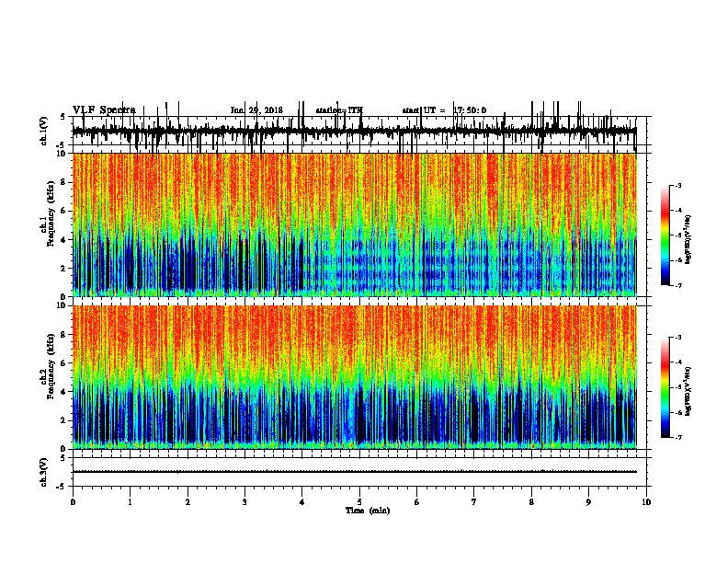Click the 'VLF Spectra' plot title
728x563 pixels.
pyautogui.click(x=104, y=110)
